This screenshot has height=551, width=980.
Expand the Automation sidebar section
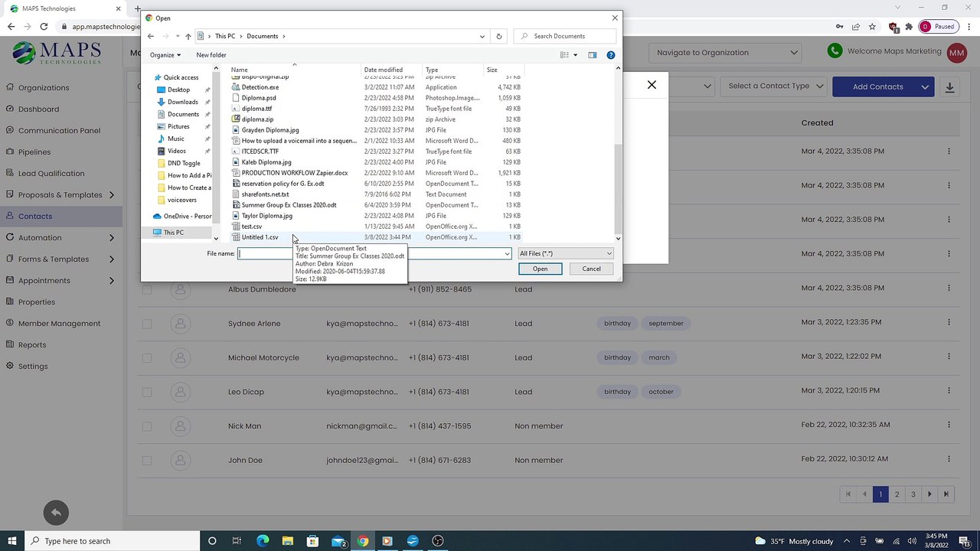(112, 237)
